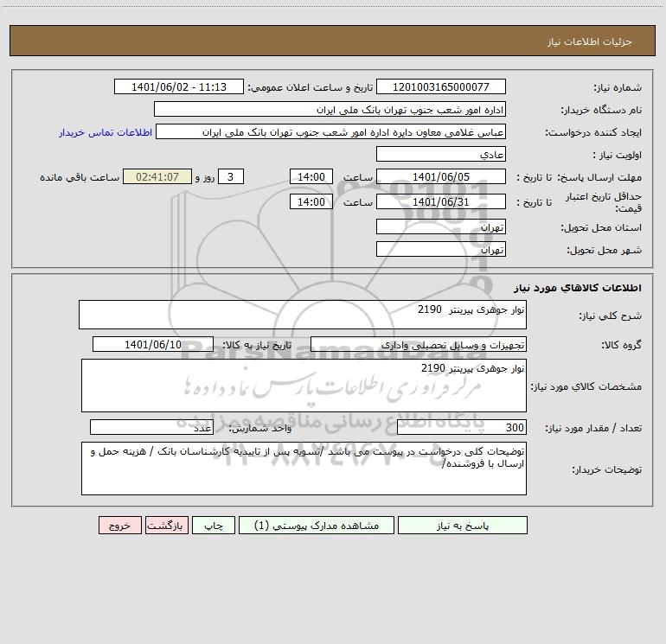Click the quantity field showing 300
Image resolution: width=666 pixels, height=644 pixels.
coord(462,427)
